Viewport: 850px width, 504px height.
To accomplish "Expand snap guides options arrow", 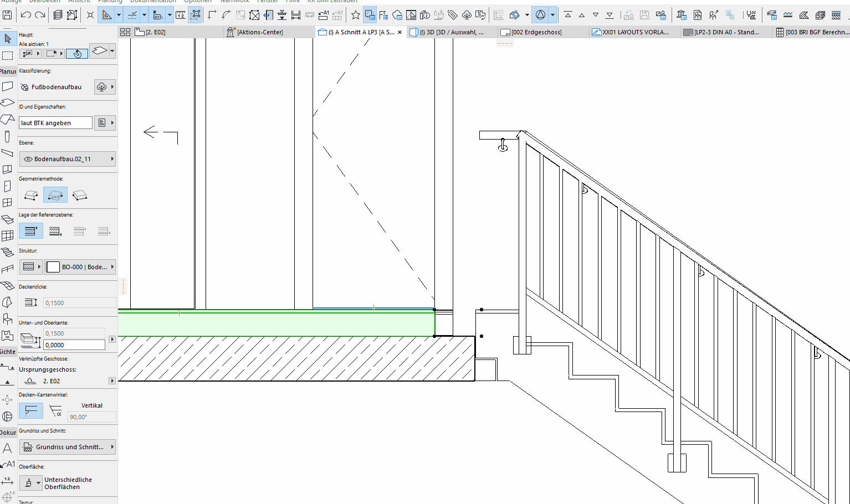I will (x=145, y=15).
